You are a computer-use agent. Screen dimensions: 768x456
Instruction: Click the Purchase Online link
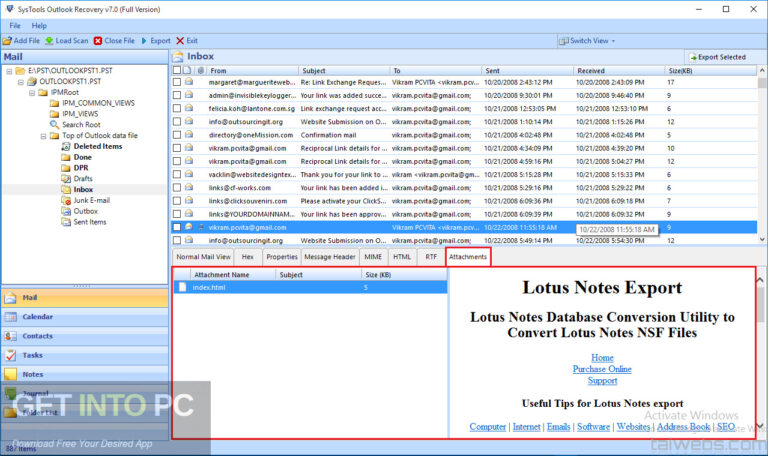coord(602,369)
